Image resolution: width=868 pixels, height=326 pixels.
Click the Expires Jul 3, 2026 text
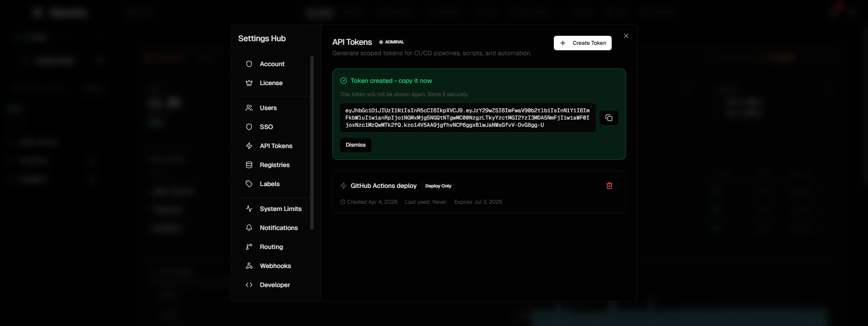478,202
